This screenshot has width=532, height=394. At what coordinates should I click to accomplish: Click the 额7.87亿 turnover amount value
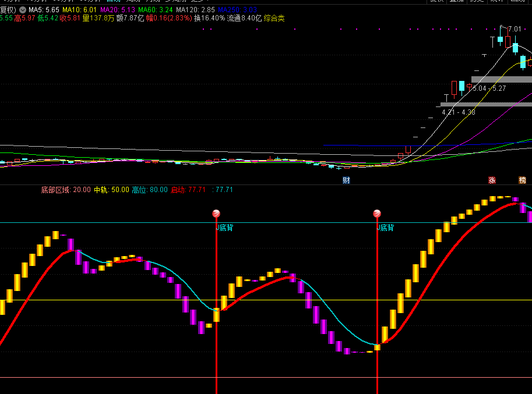point(131,18)
